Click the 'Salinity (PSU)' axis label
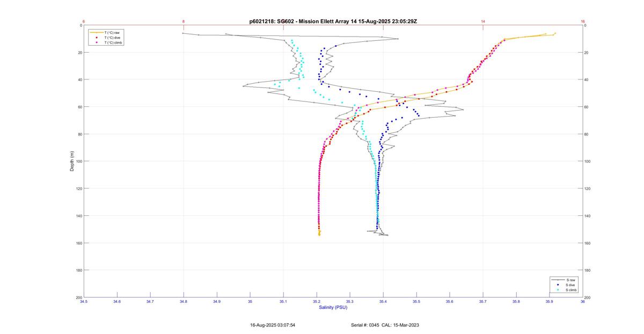The width and height of the screenshot is (644, 334). pyautogui.click(x=333, y=308)
